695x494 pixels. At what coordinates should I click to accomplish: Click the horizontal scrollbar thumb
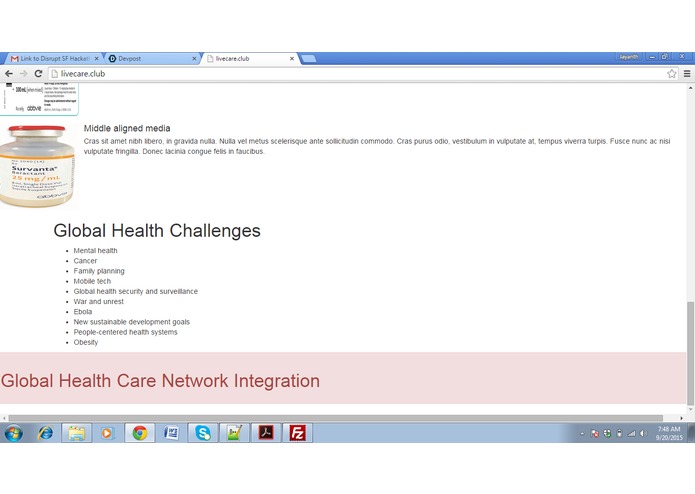(336, 418)
